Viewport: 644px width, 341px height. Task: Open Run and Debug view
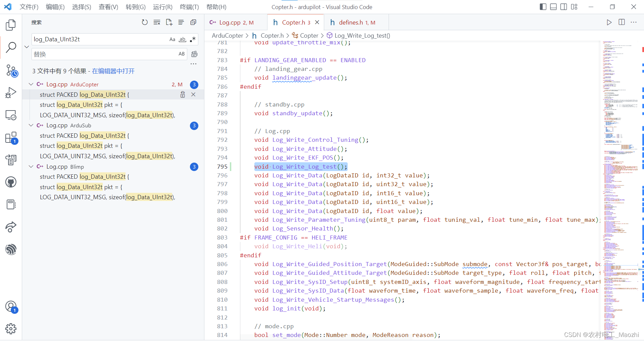(x=11, y=93)
